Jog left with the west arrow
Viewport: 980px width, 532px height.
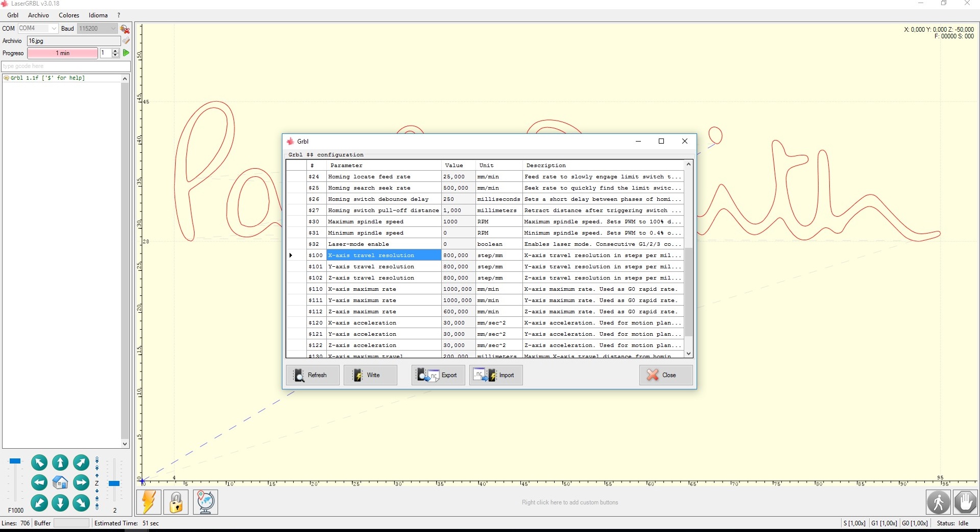point(39,482)
